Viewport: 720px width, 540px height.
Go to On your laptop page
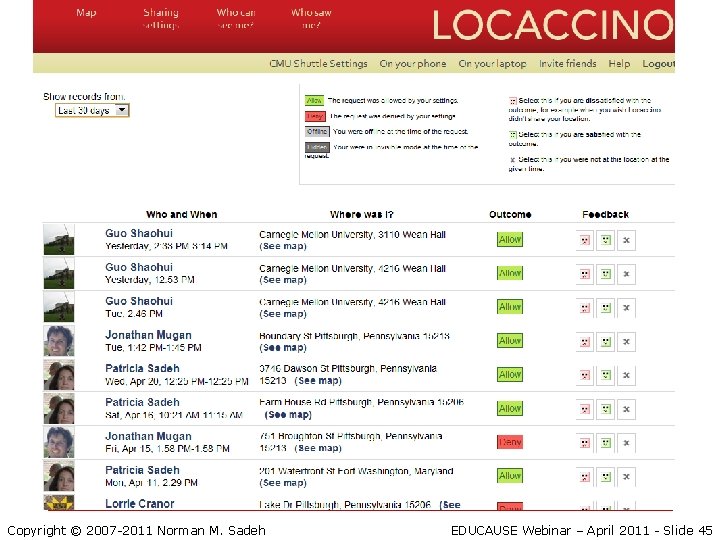point(492,63)
